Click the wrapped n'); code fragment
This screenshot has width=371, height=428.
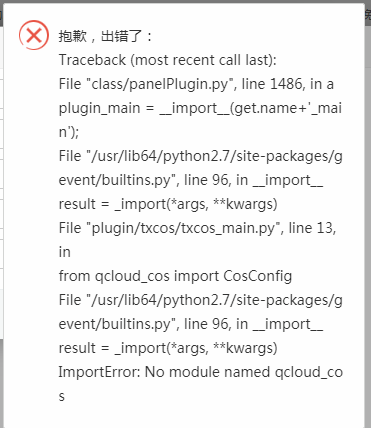click(x=69, y=132)
